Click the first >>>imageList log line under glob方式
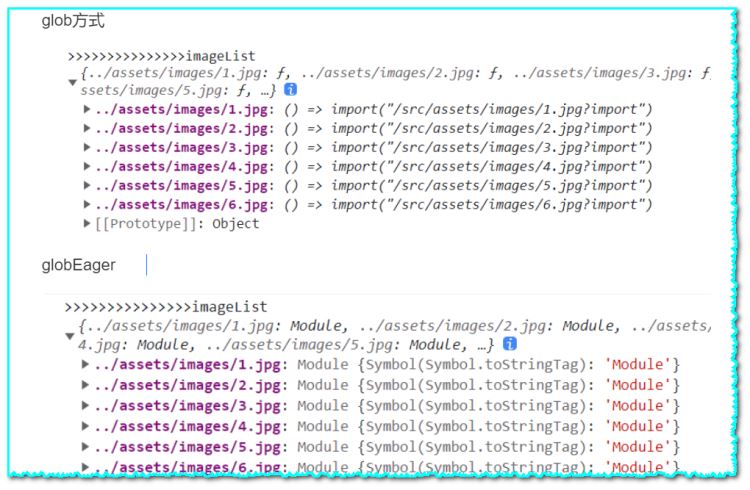This screenshot has width=750, height=490. pos(162,56)
